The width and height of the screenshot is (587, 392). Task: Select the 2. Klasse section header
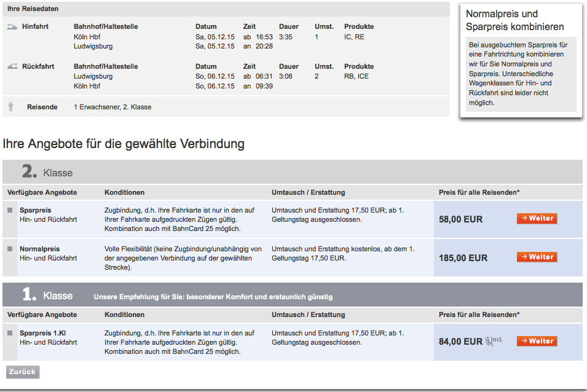(x=48, y=172)
